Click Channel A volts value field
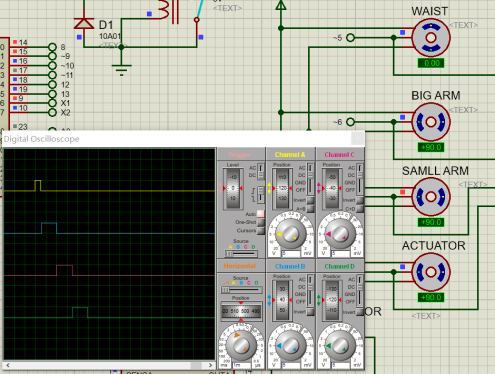The width and height of the screenshot is (495, 374). 291,254
